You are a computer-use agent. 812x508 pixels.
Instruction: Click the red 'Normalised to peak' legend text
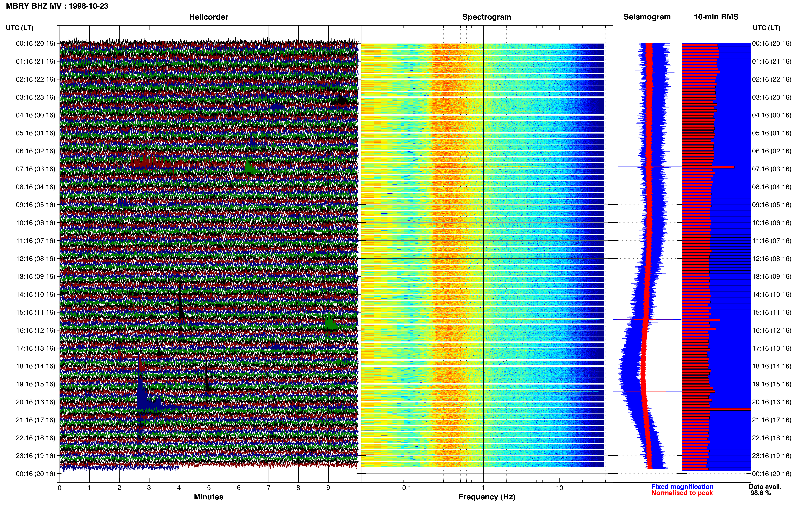point(682,493)
